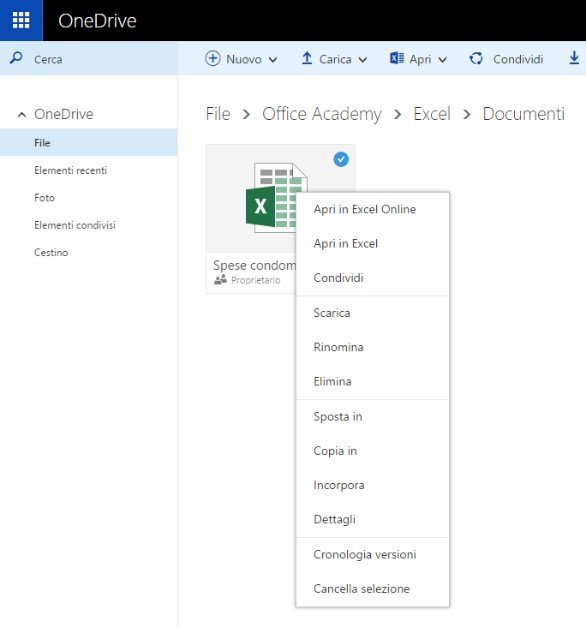Viewport: 586px width, 627px height.
Task: Choose Cancella selezione in context menu
Action: [372, 589]
